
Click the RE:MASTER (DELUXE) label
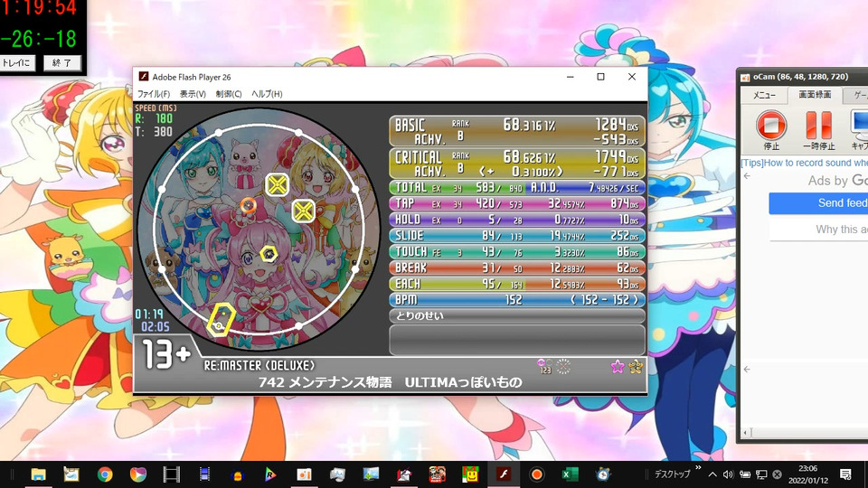point(259,366)
